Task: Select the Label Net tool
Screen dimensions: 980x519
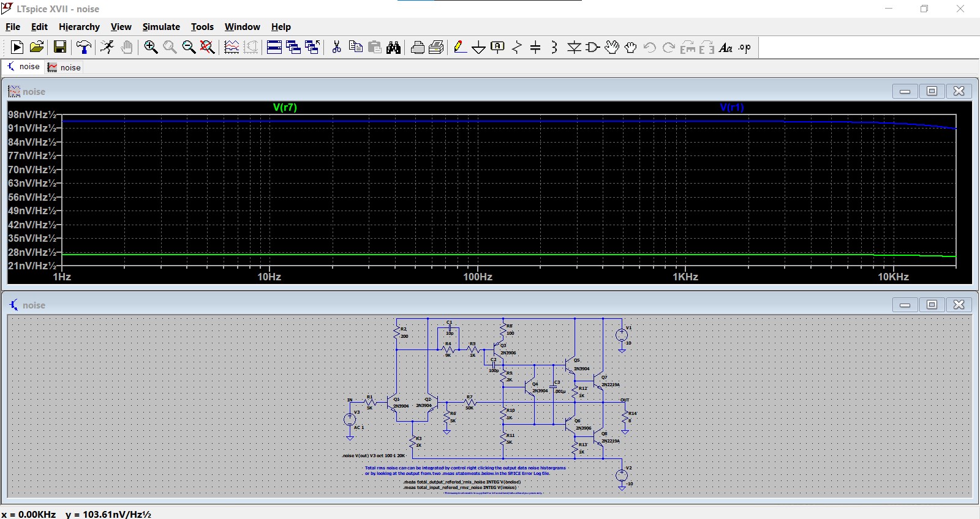Action: pyautogui.click(x=498, y=47)
